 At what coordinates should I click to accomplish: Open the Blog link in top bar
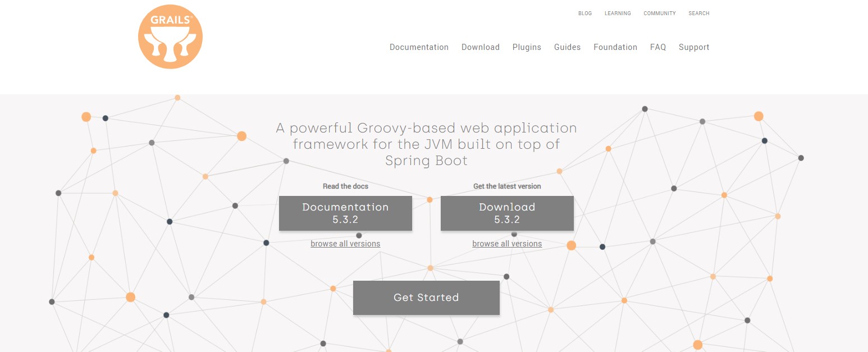click(x=584, y=13)
